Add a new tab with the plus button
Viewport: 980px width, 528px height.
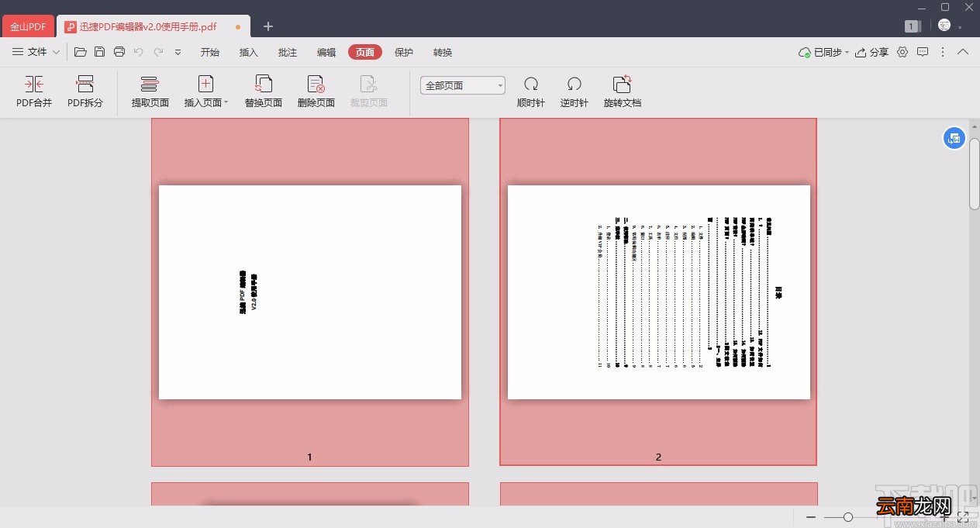tap(268, 26)
